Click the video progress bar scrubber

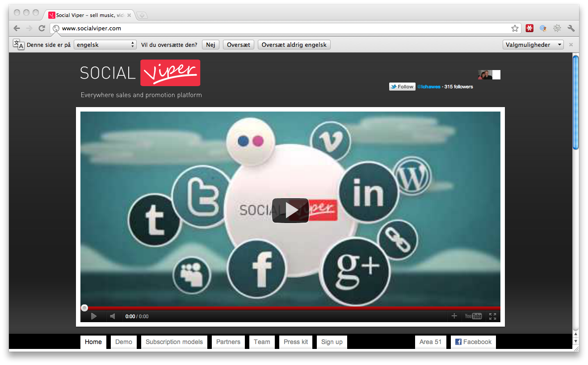point(84,308)
